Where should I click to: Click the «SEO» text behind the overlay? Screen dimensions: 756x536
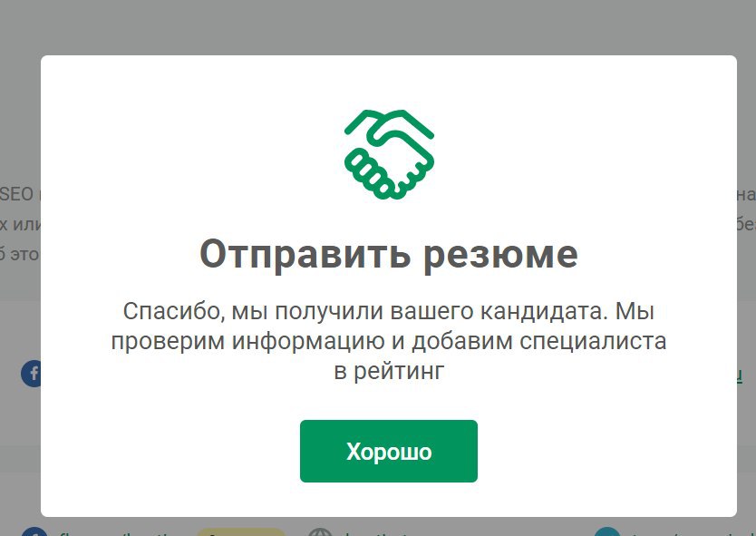click(x=17, y=194)
